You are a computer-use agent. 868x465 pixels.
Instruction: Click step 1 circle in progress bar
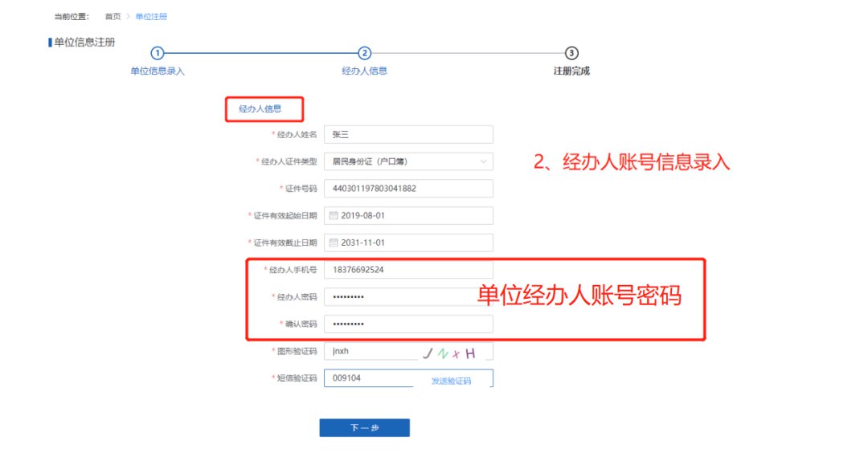click(158, 53)
